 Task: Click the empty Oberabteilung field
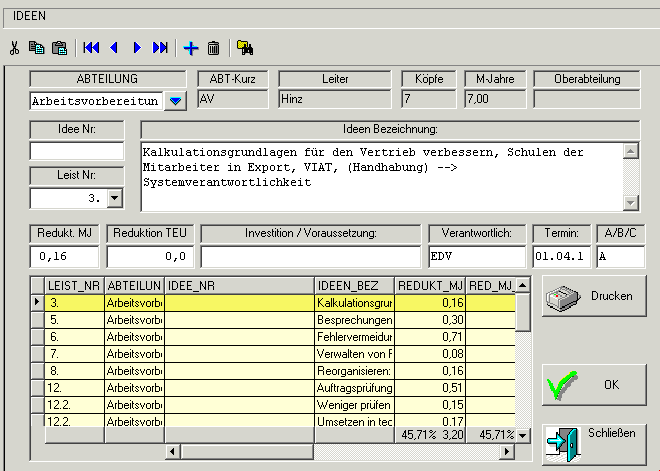(587, 99)
